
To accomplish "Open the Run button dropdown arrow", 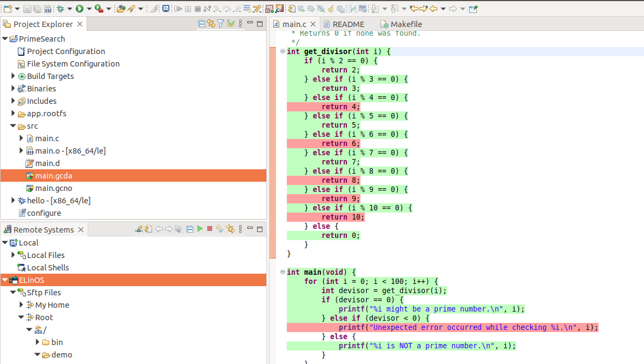I will click(88, 9).
